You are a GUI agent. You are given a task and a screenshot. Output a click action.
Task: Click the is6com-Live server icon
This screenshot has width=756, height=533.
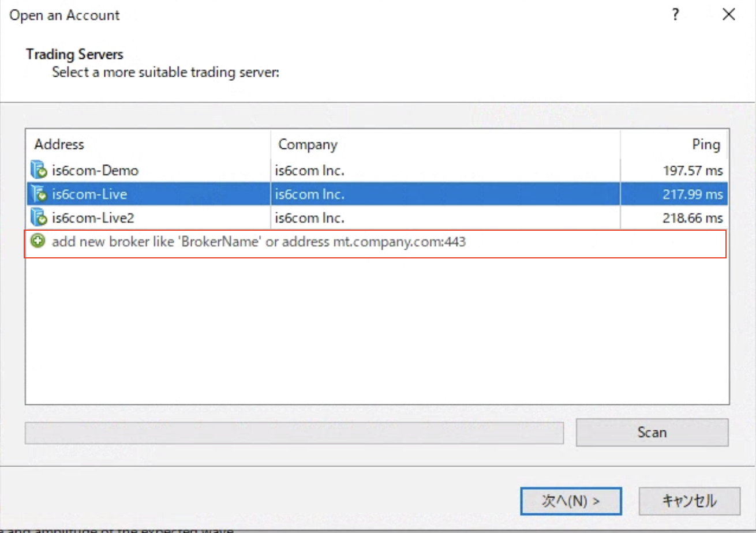point(39,194)
